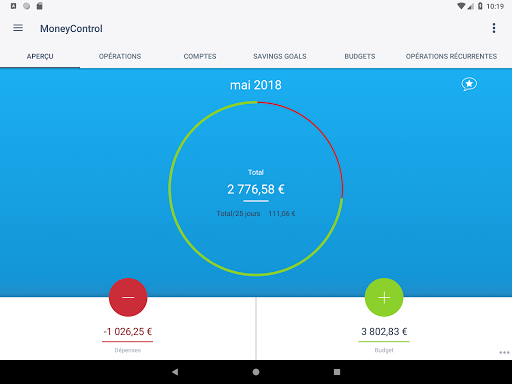Open the -1 026,25 € expenses amount
The image size is (512, 384).
click(x=128, y=332)
